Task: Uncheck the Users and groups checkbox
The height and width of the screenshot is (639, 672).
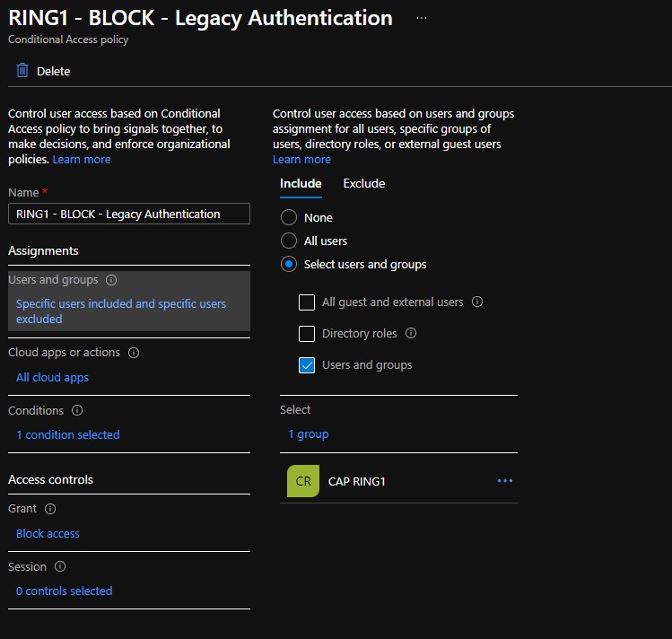Action: [x=307, y=365]
